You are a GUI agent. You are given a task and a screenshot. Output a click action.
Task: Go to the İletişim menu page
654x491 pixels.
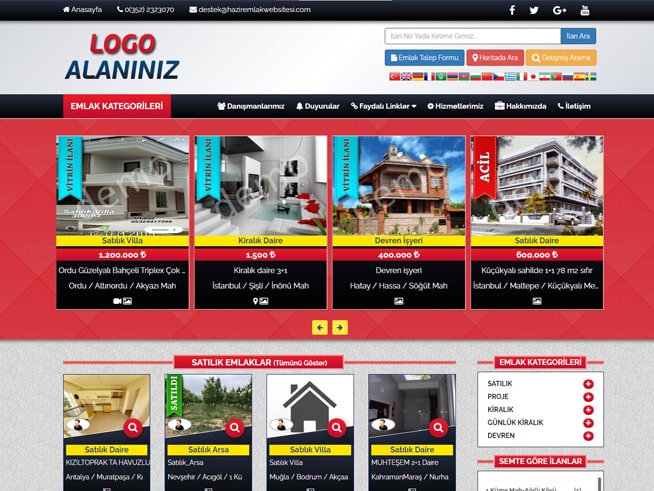click(573, 106)
